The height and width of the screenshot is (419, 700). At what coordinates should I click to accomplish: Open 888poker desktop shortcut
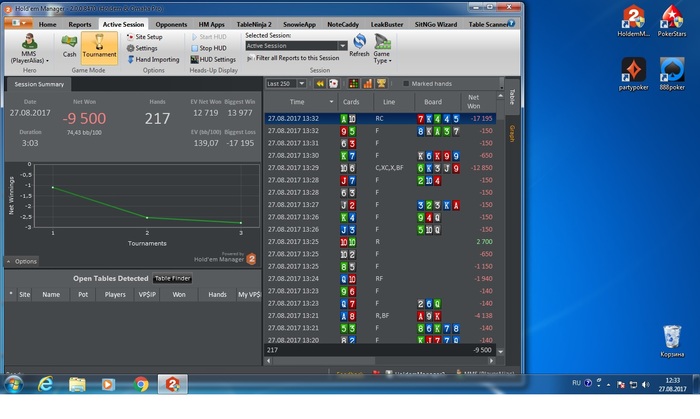point(672,74)
